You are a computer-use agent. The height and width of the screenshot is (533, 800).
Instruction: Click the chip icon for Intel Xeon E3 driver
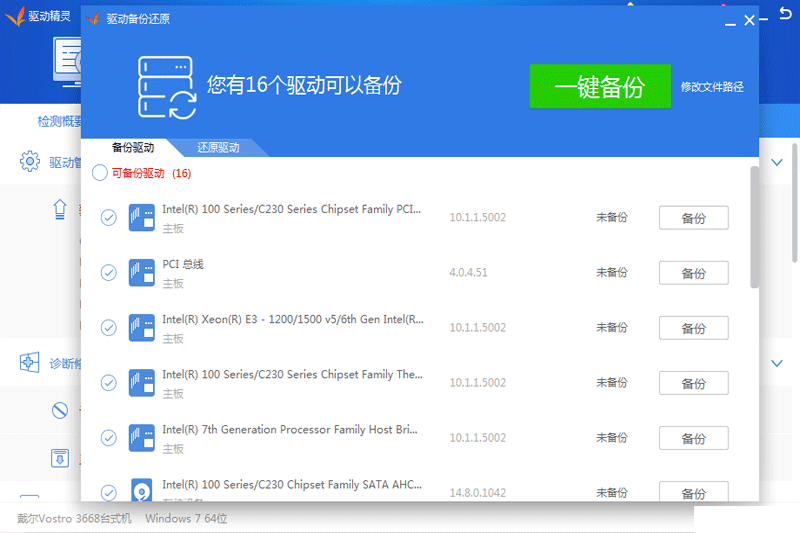(x=141, y=327)
